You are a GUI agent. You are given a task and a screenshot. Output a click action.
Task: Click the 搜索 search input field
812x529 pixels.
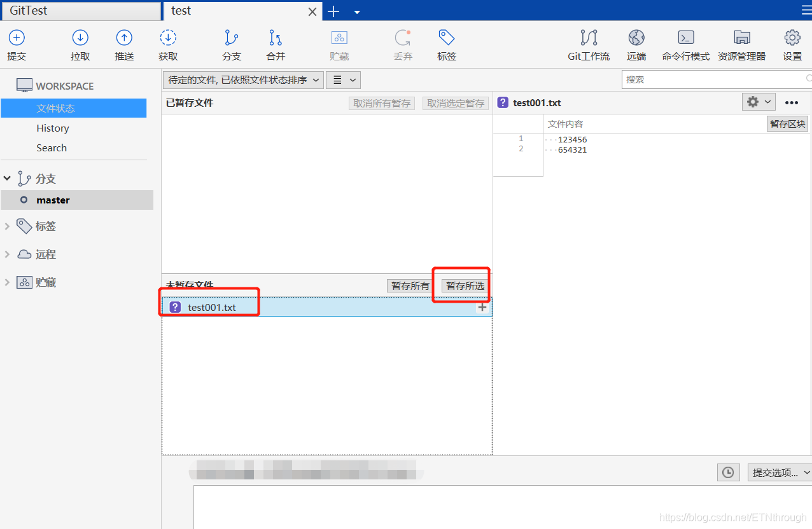coord(717,79)
